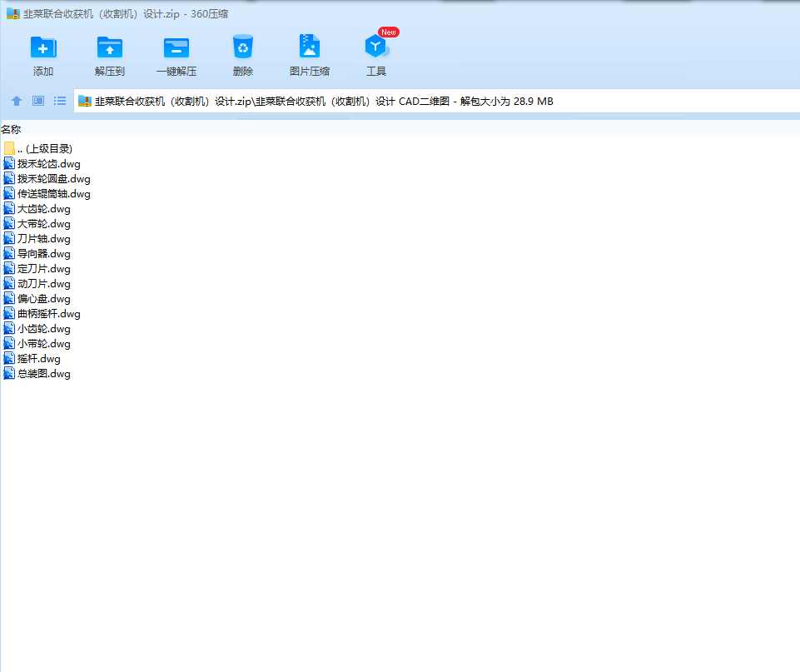The width and height of the screenshot is (800, 672).
Task: Click the dwg file icon beside 拨禾轮齿.dwg
Action: point(9,164)
